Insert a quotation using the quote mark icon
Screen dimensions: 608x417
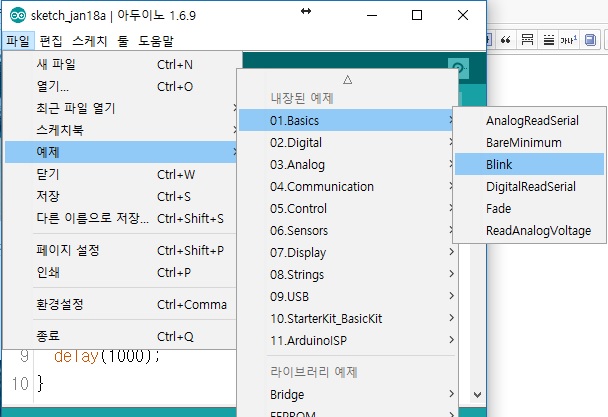click(x=505, y=40)
